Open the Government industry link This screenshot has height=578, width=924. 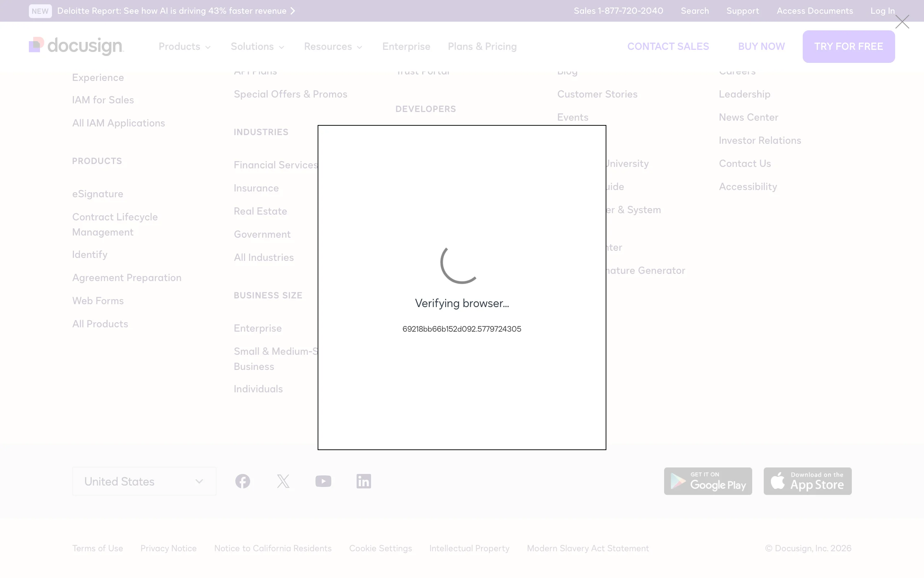coord(262,234)
